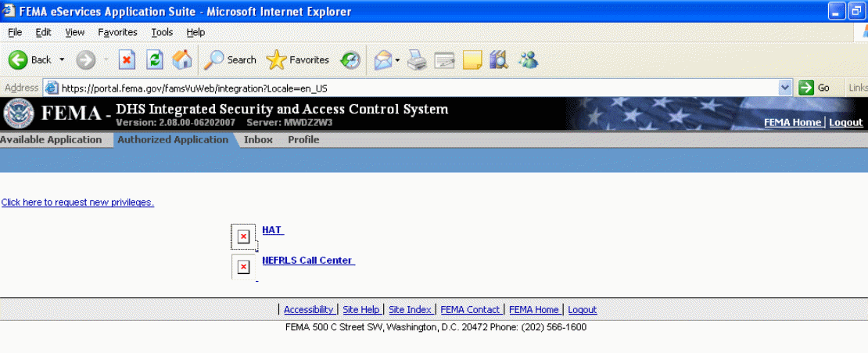Click the FEMA Home link in header
The height and width of the screenshot is (353, 868).
coord(793,122)
